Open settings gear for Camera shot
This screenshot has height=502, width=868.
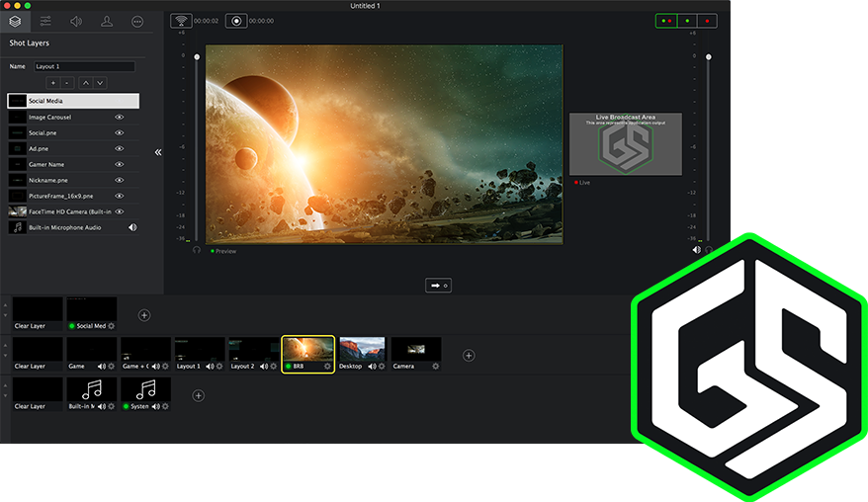(x=436, y=367)
